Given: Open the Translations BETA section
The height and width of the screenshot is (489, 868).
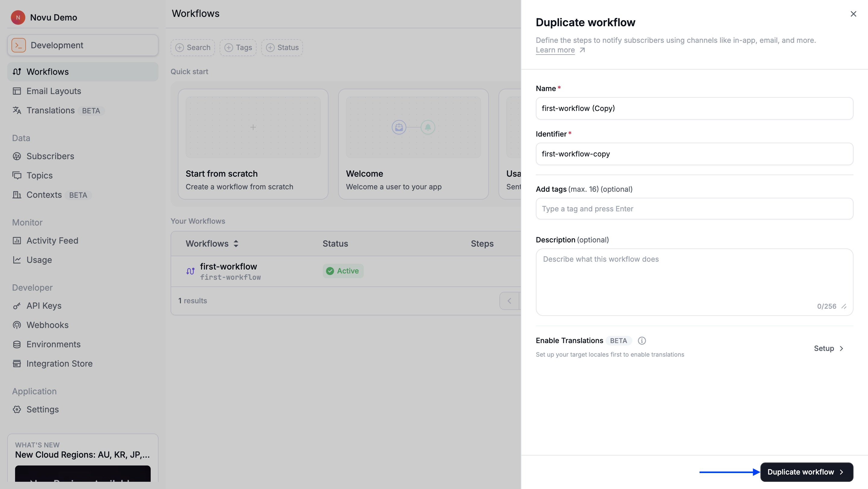Looking at the screenshot, I should [x=51, y=110].
